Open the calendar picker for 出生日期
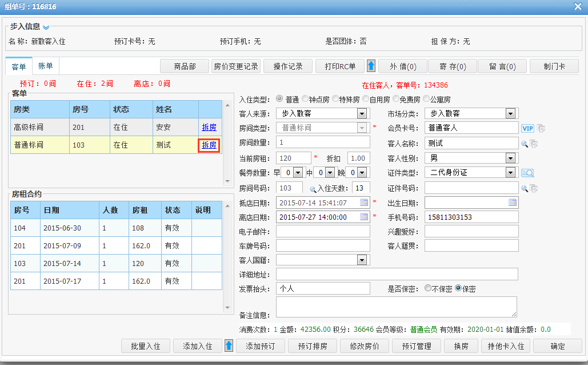 (x=513, y=203)
